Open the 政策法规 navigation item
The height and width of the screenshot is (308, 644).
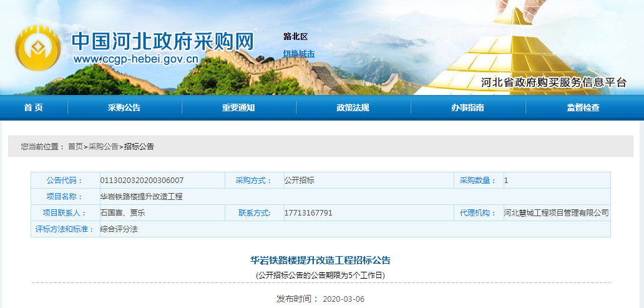click(353, 107)
